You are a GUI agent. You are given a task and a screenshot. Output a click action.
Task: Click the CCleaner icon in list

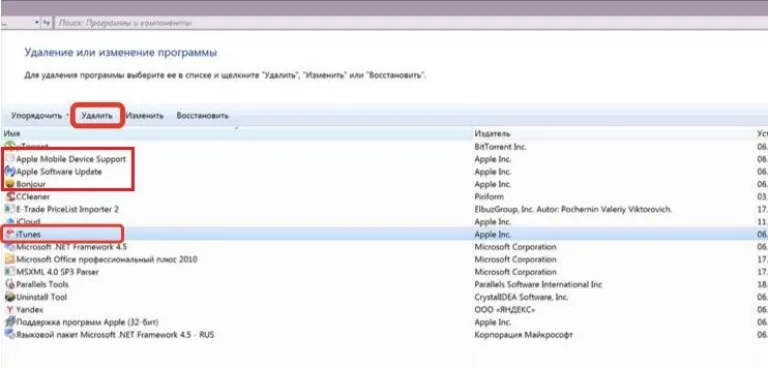(10, 196)
